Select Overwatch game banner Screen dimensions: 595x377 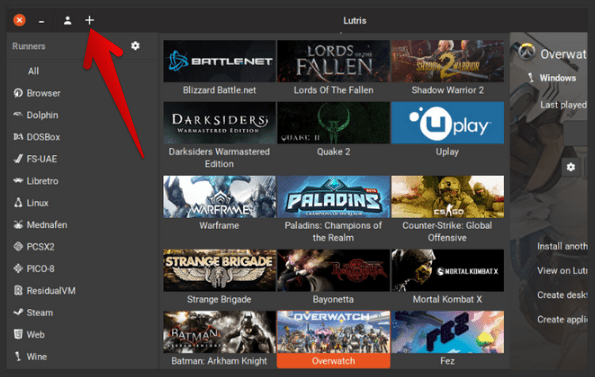333,332
